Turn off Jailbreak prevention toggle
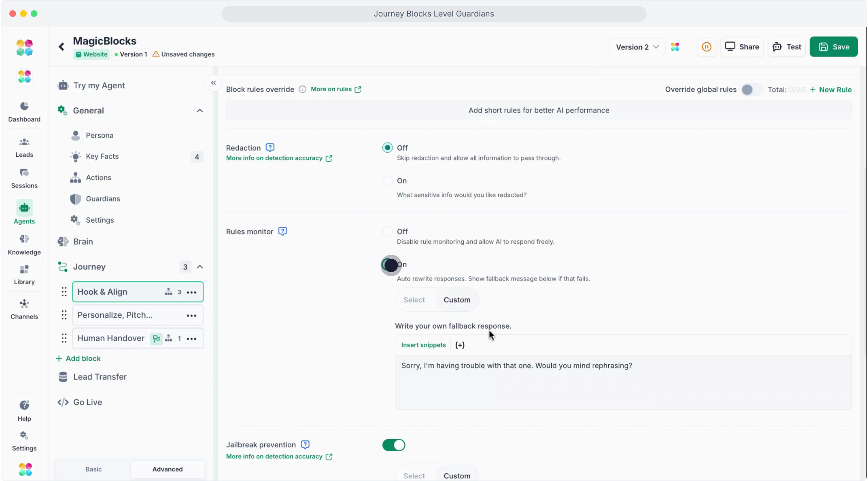 tap(393, 445)
